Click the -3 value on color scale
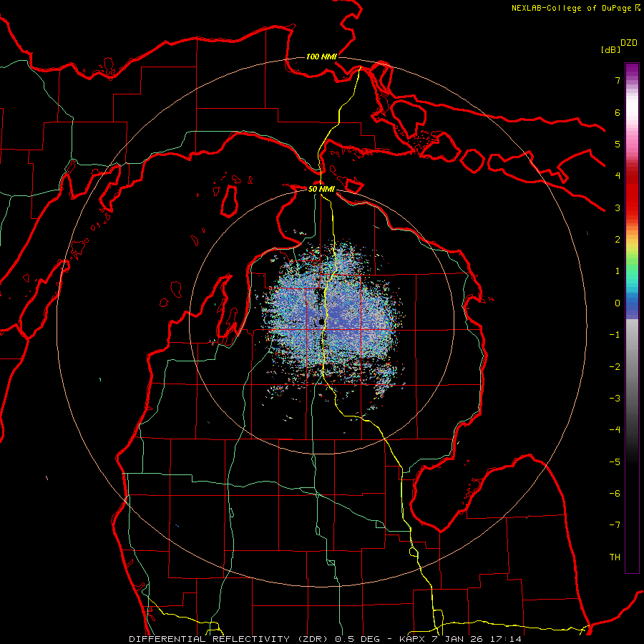 click(x=615, y=399)
